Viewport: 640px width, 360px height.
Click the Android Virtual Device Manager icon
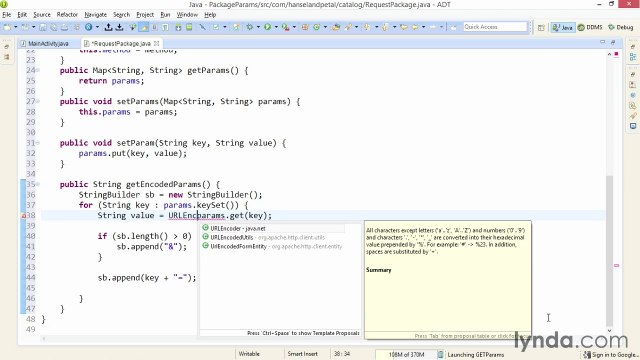(189, 27)
